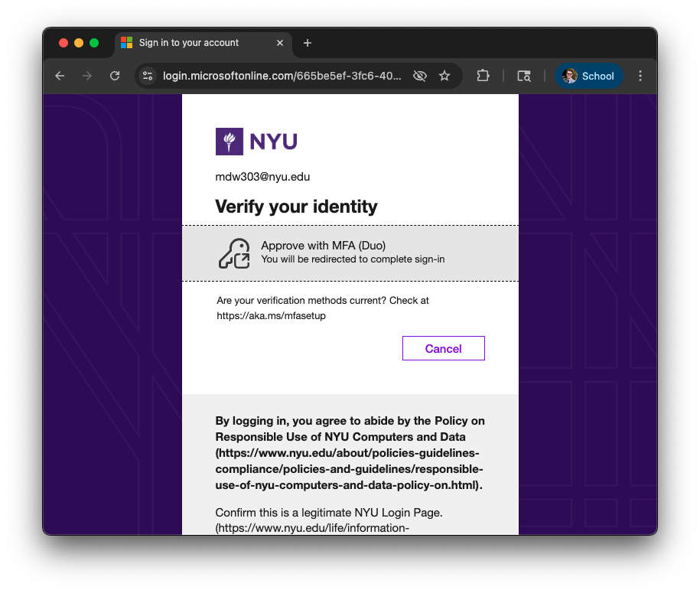Image resolution: width=700 pixels, height=590 pixels.
Task: Open the Extensions puzzle icon
Action: coord(483,76)
